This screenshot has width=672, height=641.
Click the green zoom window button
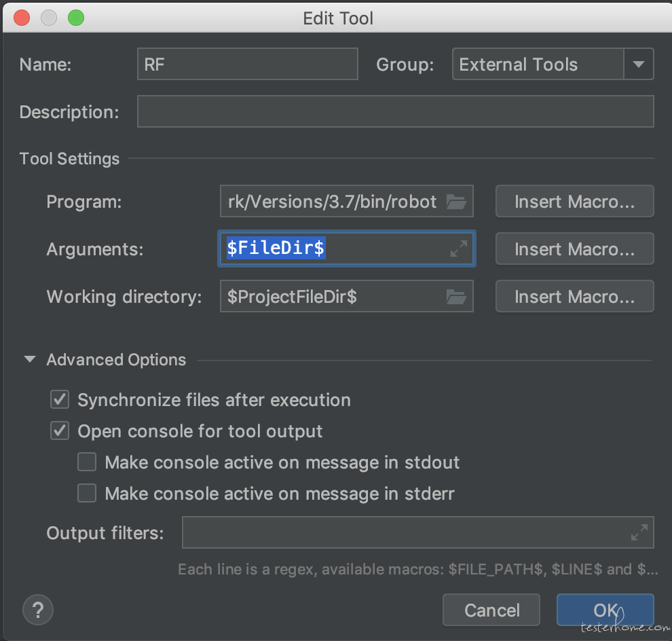click(x=76, y=18)
